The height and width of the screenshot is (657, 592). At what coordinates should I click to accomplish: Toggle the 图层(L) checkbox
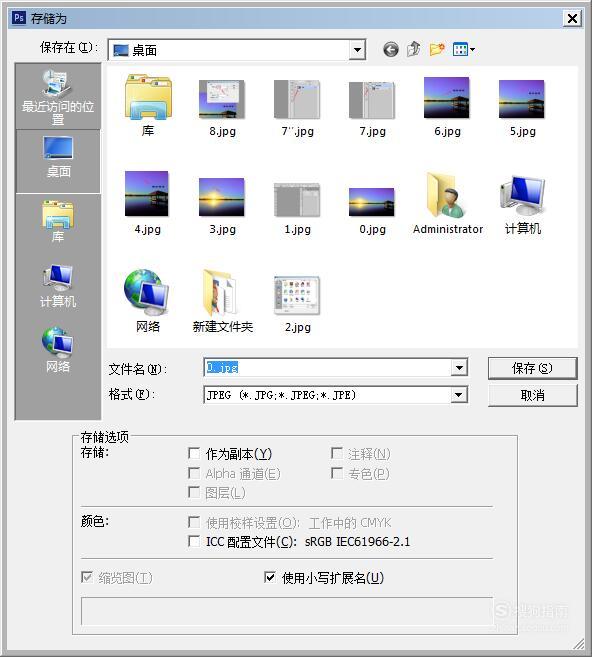tap(194, 492)
